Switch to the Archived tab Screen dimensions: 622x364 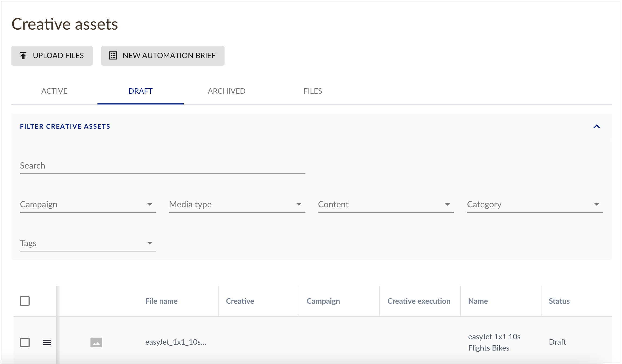227,91
